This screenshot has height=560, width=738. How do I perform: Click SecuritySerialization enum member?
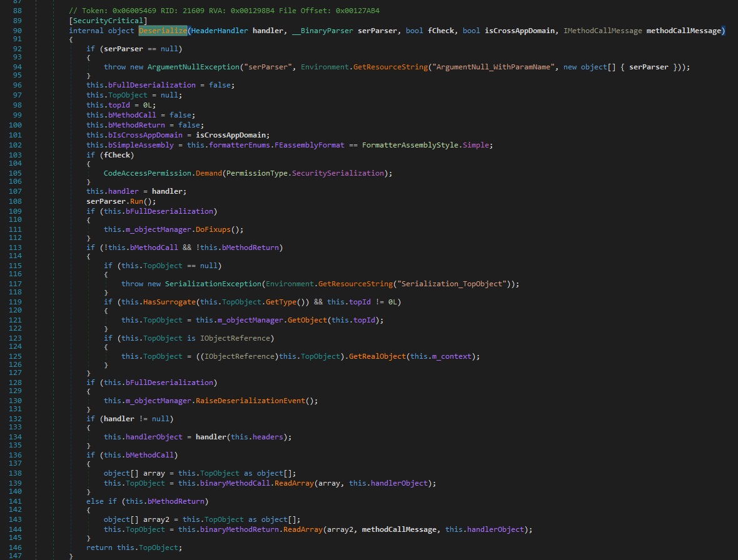338,173
